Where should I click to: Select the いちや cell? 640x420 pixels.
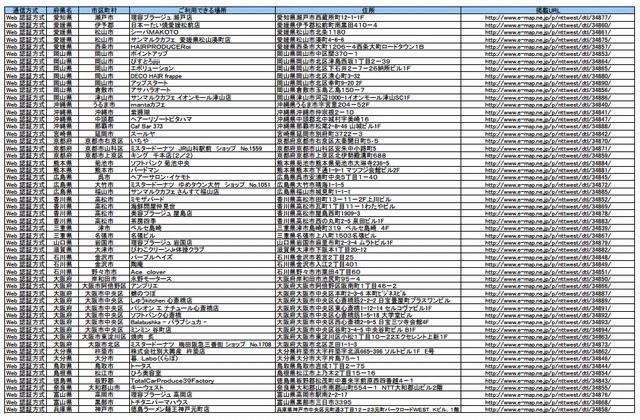coord(202,141)
